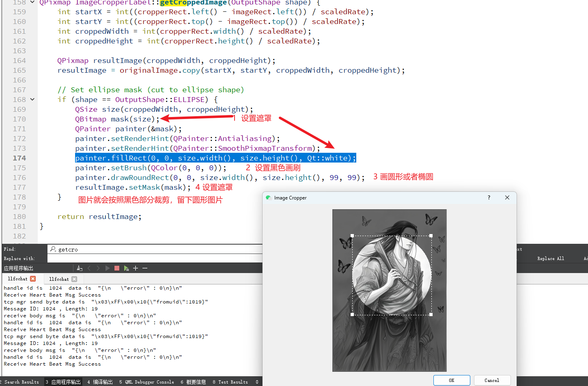Click 'QPainter painter(&mask);' code line
The width and height of the screenshot is (588, 386).
(128, 129)
